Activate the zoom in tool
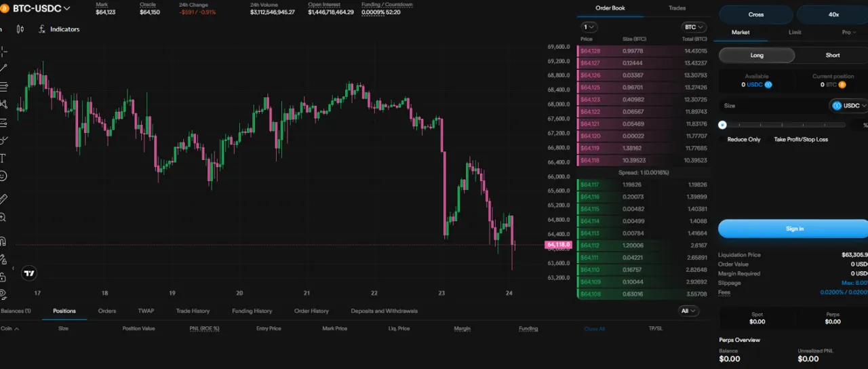This screenshot has height=369, width=868. click(x=3, y=217)
